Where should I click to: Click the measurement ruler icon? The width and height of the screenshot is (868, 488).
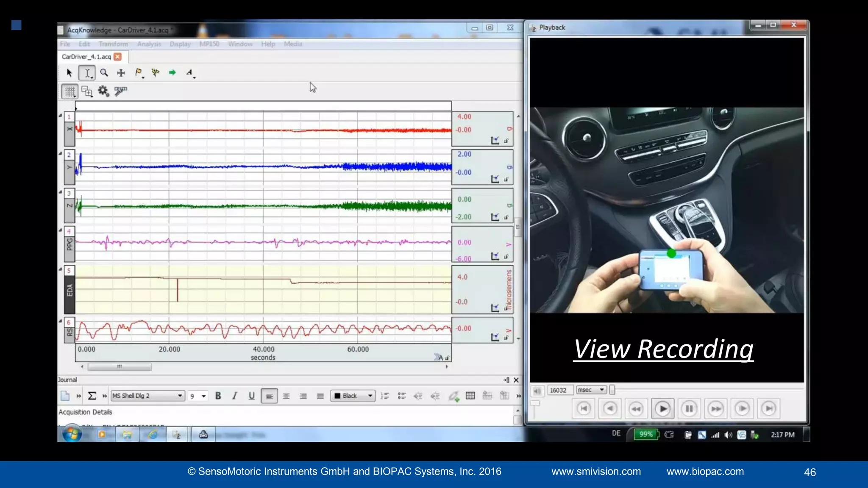pos(121,91)
